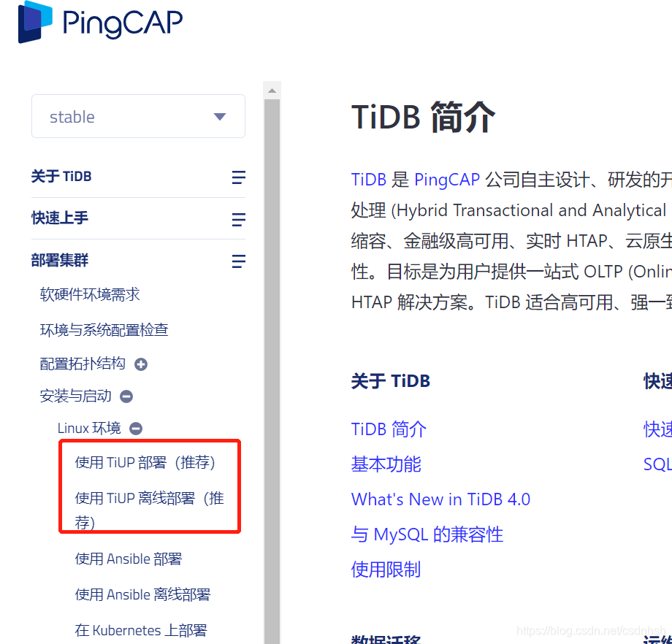672x644 pixels.
Task: Open the TiDB 简介 link
Action: [x=389, y=429]
